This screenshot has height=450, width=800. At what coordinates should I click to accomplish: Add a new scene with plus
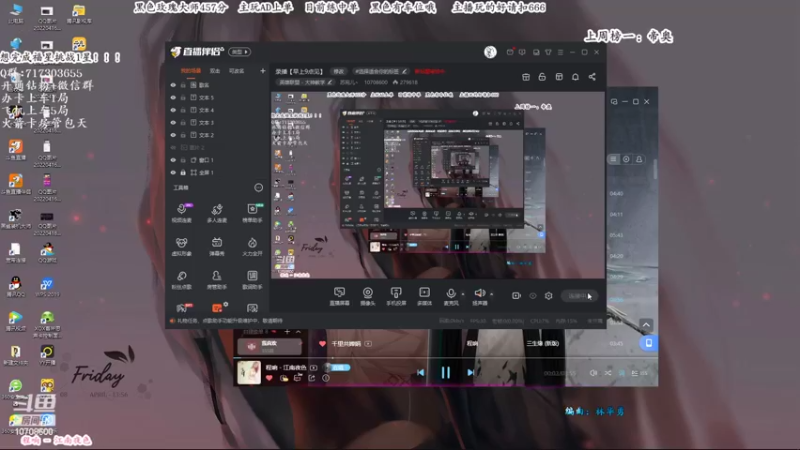[x=262, y=71]
